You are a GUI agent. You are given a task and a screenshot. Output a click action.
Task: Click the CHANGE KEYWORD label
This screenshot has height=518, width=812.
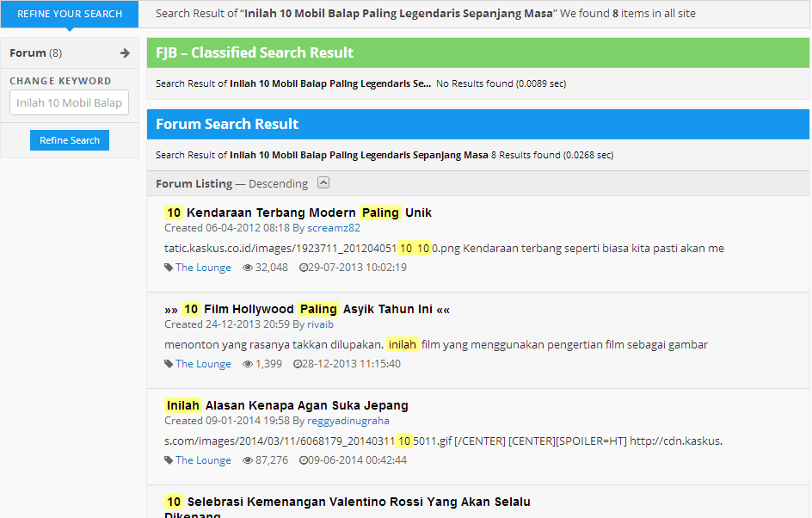tap(60, 81)
